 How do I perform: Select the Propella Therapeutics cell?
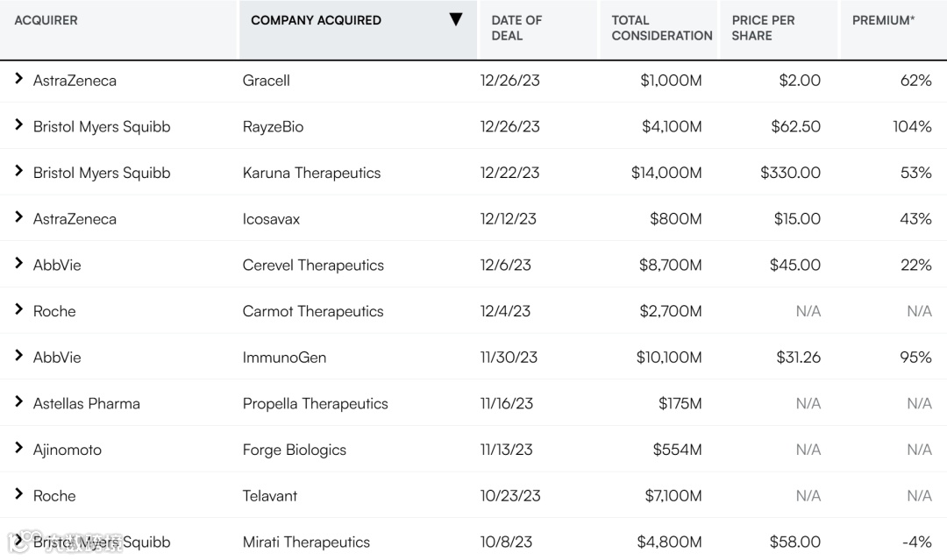(315, 404)
